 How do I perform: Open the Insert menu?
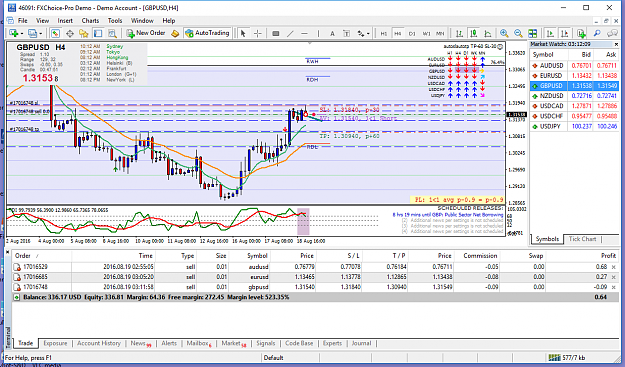pyautogui.click(x=65, y=21)
